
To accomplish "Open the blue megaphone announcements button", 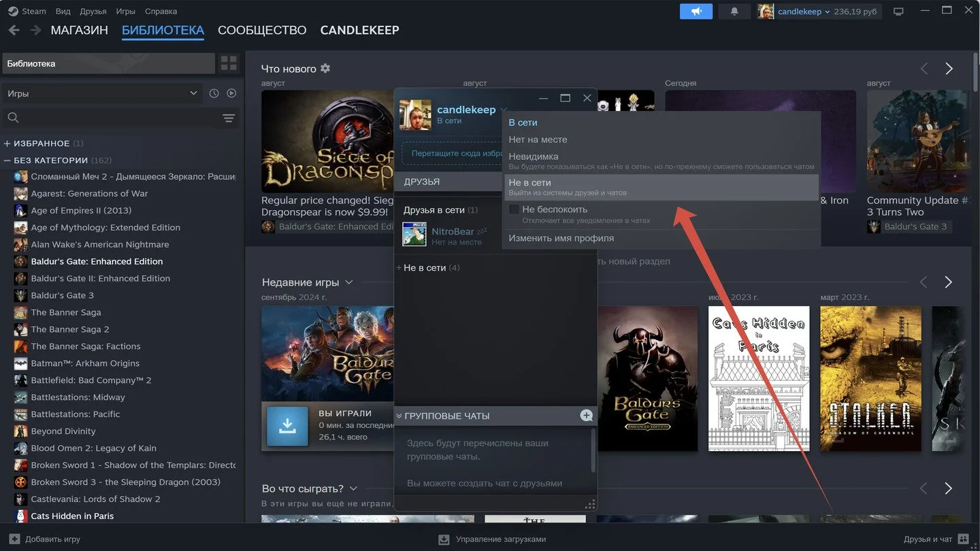I will 696,12.
